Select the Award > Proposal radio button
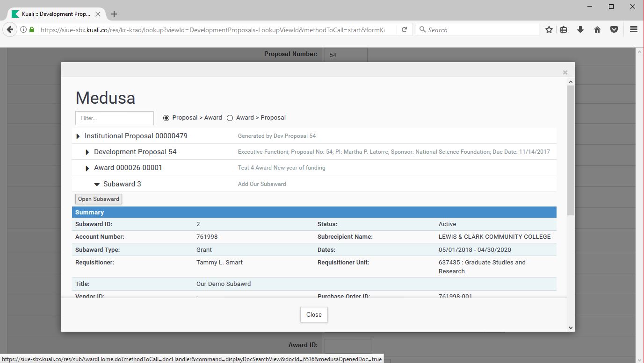644x363 pixels. tap(230, 118)
